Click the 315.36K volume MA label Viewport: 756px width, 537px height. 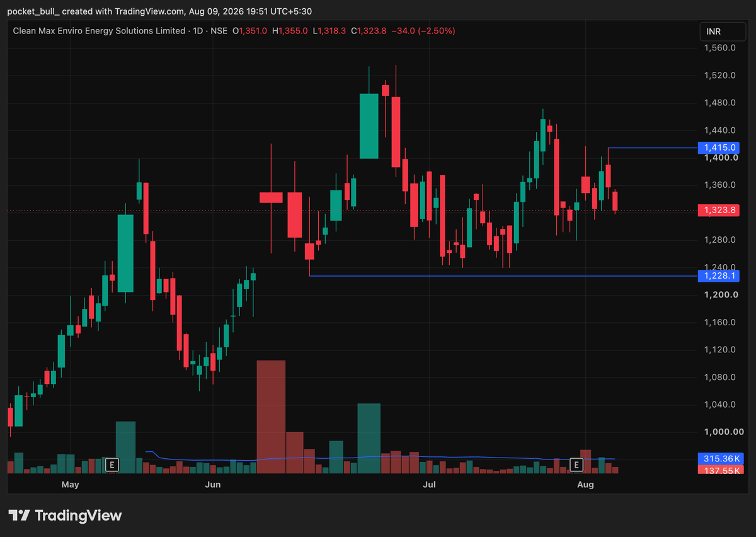point(721,458)
